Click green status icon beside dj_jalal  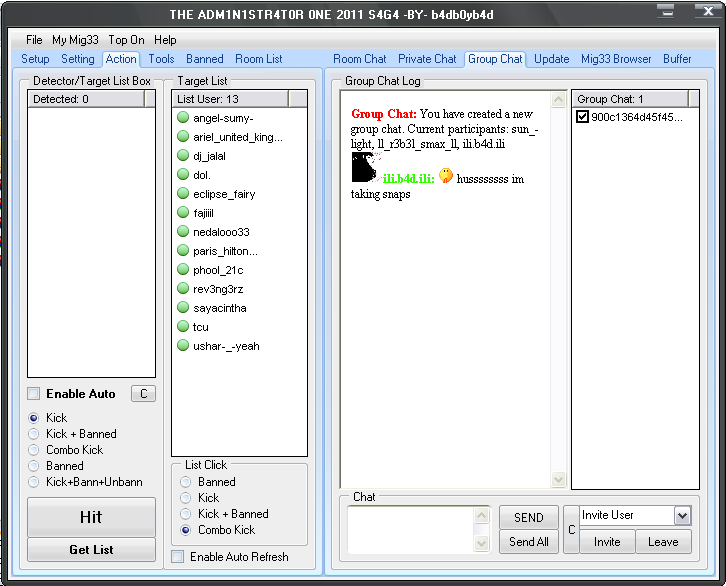[x=183, y=156]
